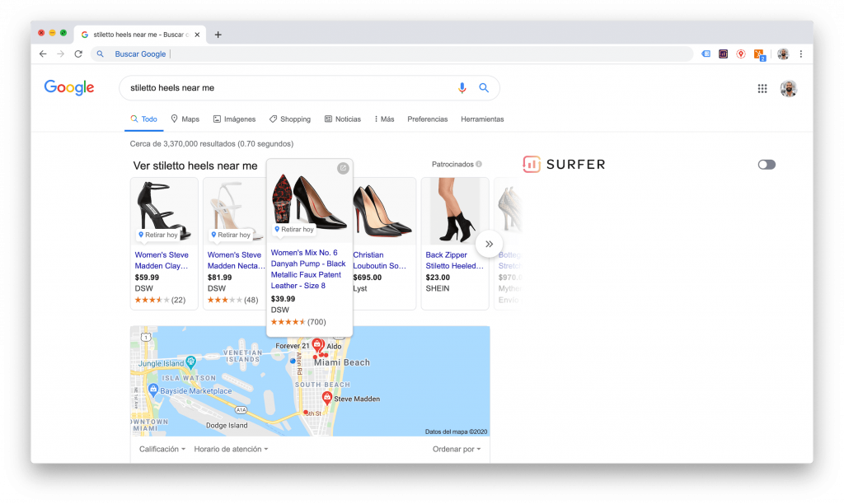Click the Miami Beach map
The width and height of the screenshot is (844, 504).
pyautogui.click(x=310, y=380)
